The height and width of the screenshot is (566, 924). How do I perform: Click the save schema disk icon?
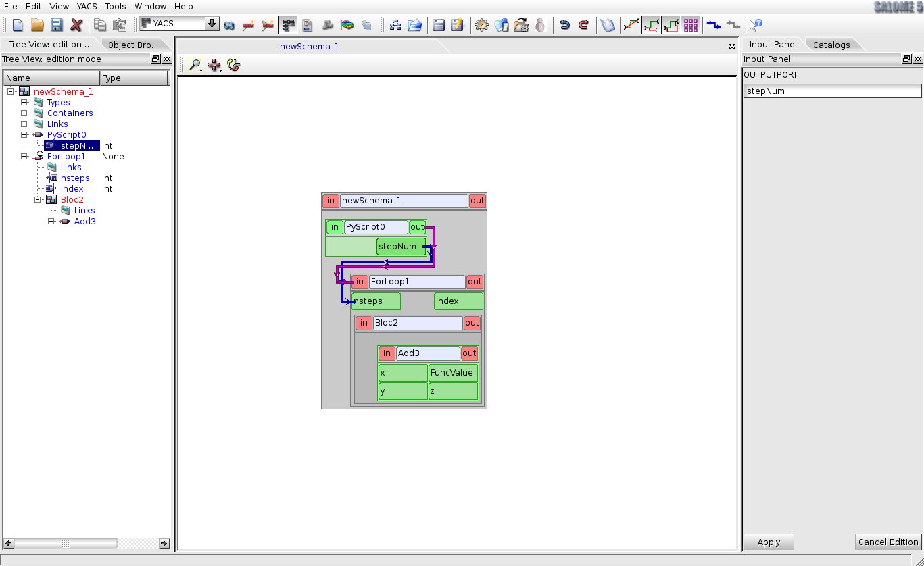tap(439, 25)
